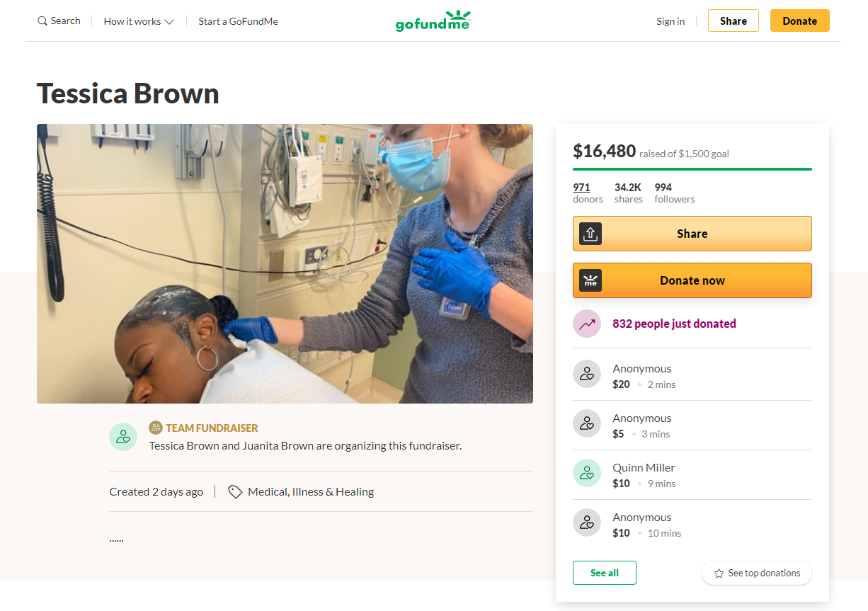The image size is (868, 611).
Task: Expand the How it works dropdown
Action: tap(138, 21)
